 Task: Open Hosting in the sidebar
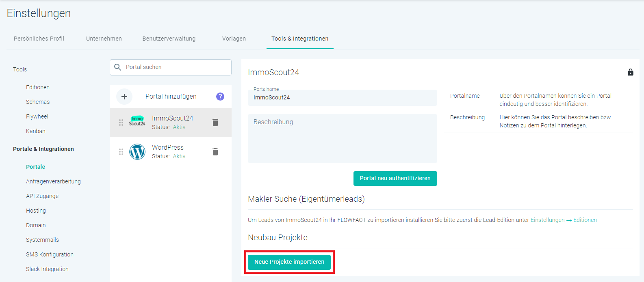point(36,211)
